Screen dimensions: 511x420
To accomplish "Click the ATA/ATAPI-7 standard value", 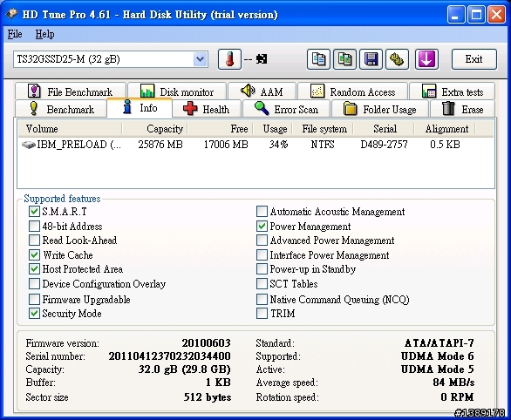I will point(439,342).
